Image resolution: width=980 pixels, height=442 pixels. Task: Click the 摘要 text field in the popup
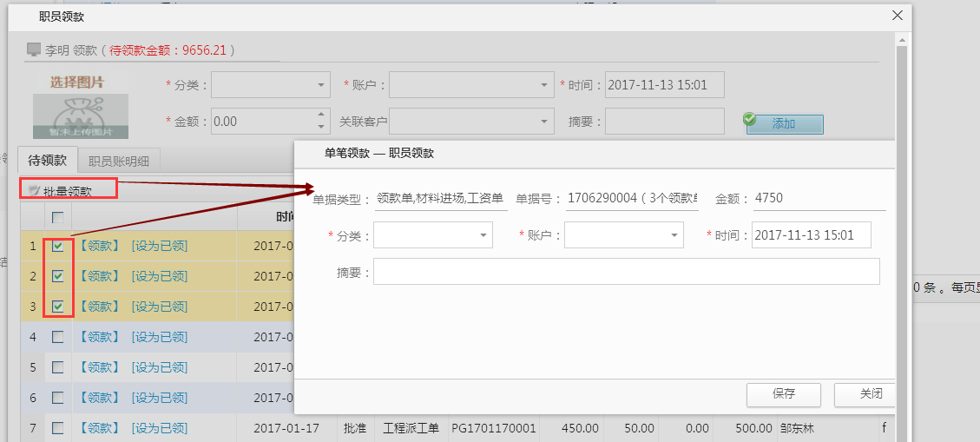coord(626,272)
